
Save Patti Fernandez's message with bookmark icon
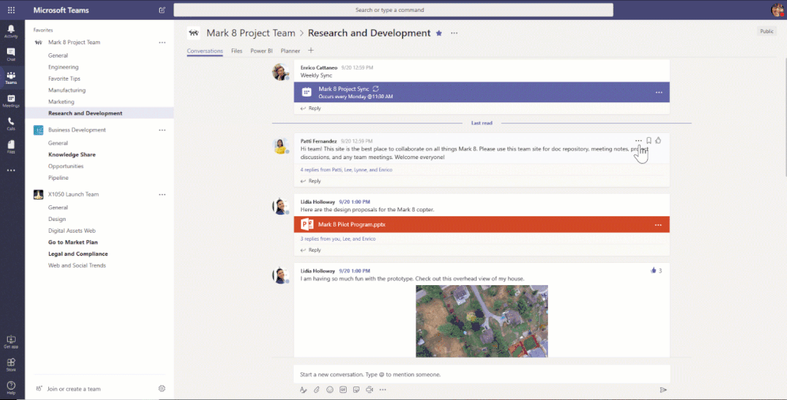point(648,141)
